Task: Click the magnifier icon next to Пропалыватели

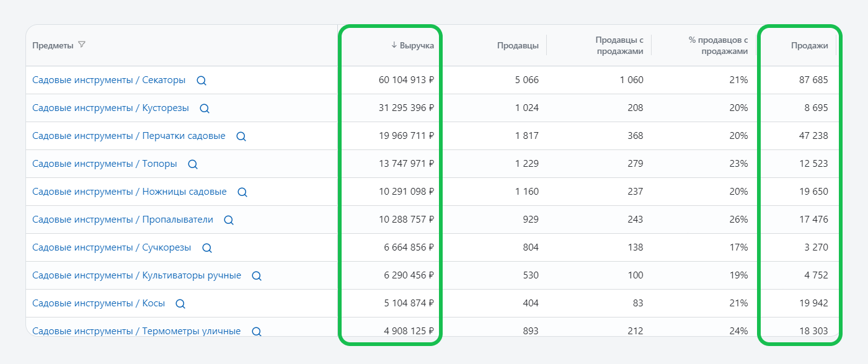Action: click(229, 220)
